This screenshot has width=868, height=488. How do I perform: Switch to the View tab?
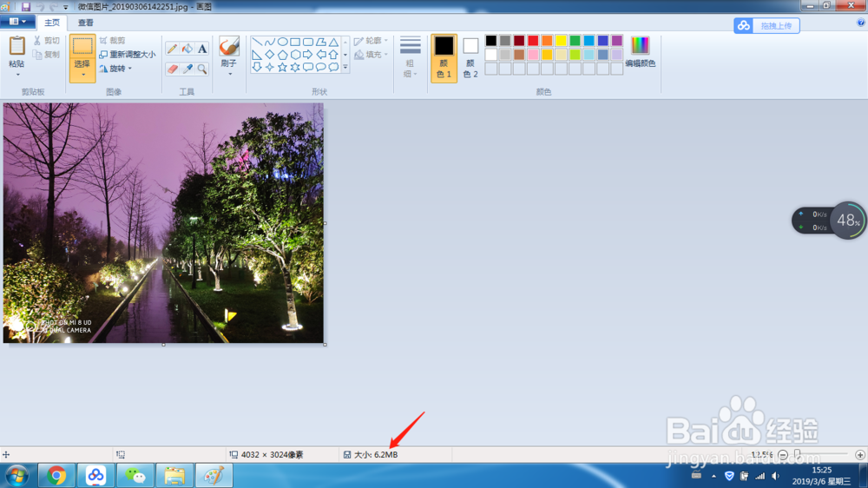click(85, 23)
